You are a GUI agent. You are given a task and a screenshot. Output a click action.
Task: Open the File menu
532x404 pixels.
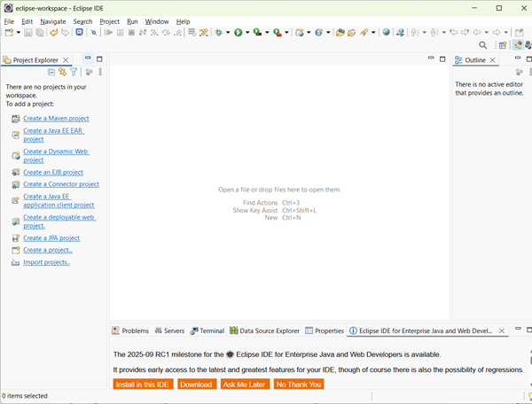(9, 21)
